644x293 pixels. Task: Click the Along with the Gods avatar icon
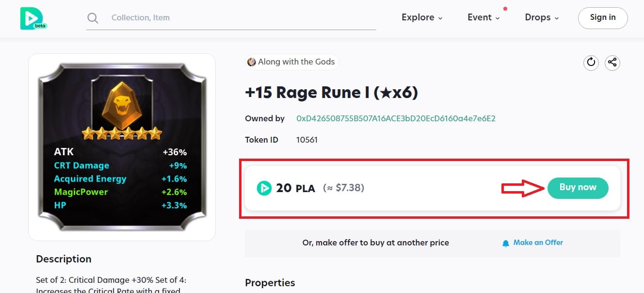pyautogui.click(x=252, y=62)
